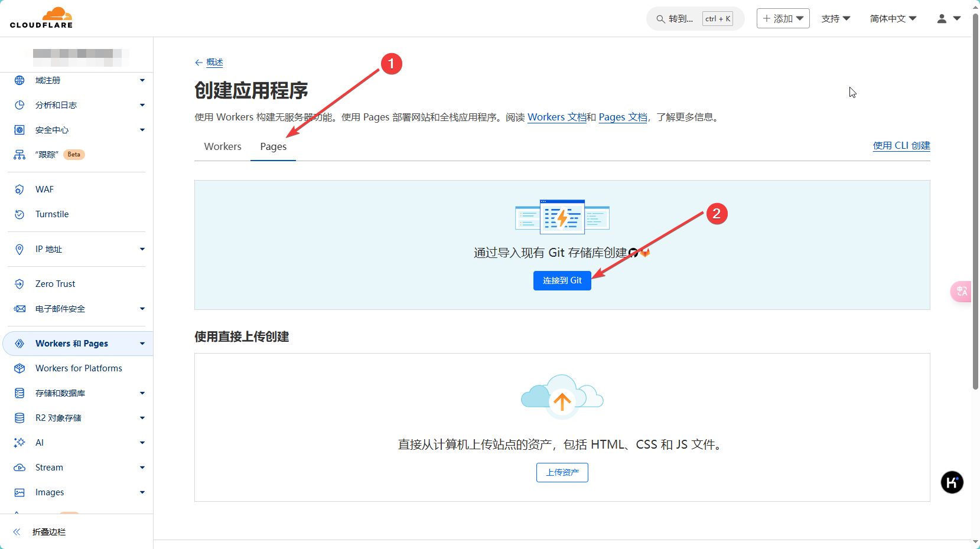The width and height of the screenshot is (980, 549).
Task: Click the "跟踪" network icon
Action: tap(19, 155)
